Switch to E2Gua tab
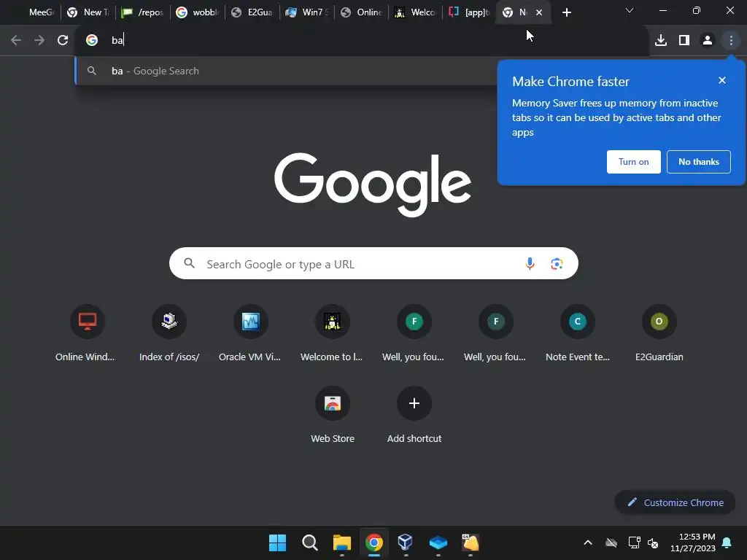 (252, 12)
